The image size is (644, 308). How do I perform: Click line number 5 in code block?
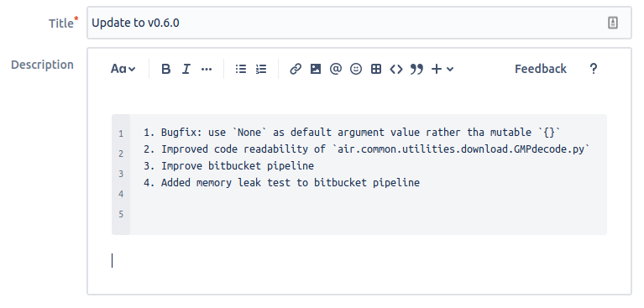point(121,214)
